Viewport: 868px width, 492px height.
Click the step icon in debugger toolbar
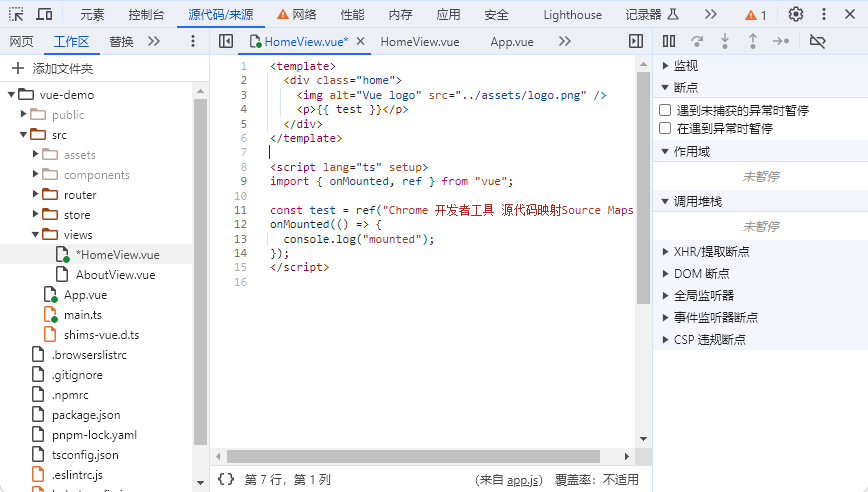click(781, 41)
